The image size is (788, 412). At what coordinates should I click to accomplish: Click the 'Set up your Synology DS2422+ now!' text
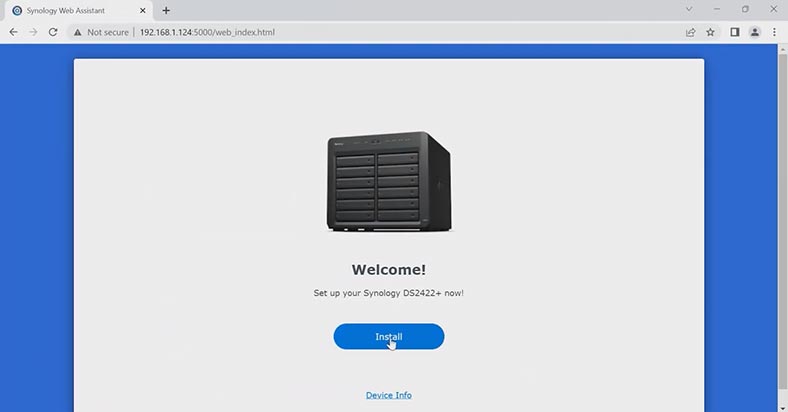click(x=388, y=293)
